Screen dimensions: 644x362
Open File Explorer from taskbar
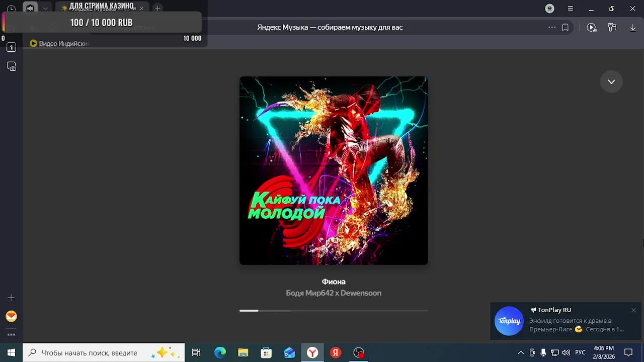(x=243, y=352)
